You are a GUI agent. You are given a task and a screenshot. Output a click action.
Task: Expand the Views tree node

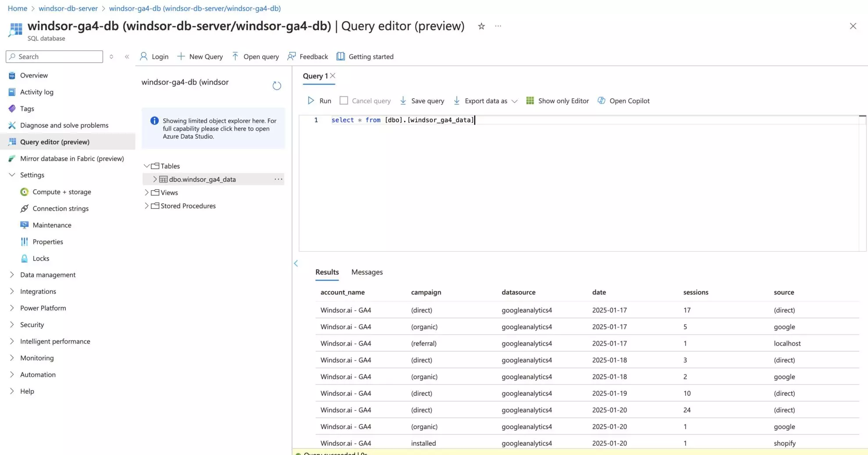click(x=146, y=193)
